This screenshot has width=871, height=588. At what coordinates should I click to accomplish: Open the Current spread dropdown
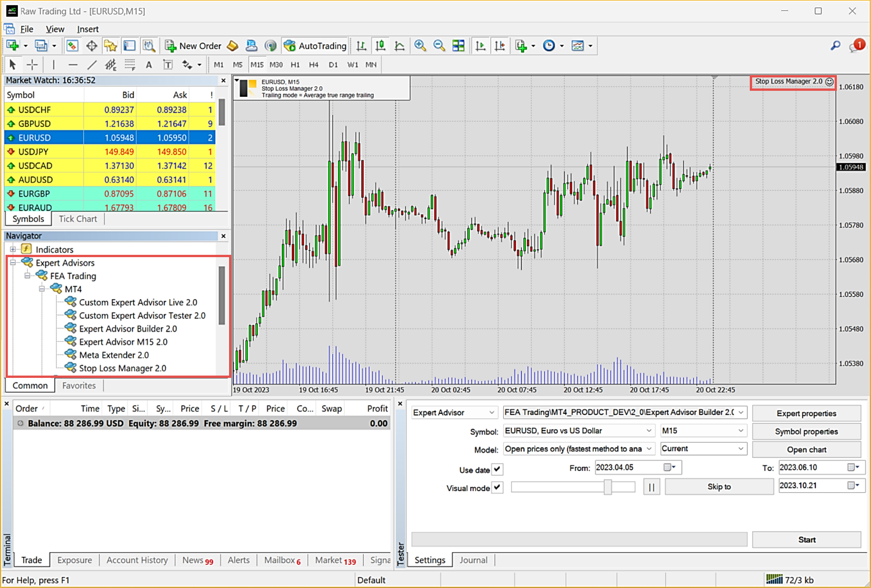pyautogui.click(x=703, y=449)
